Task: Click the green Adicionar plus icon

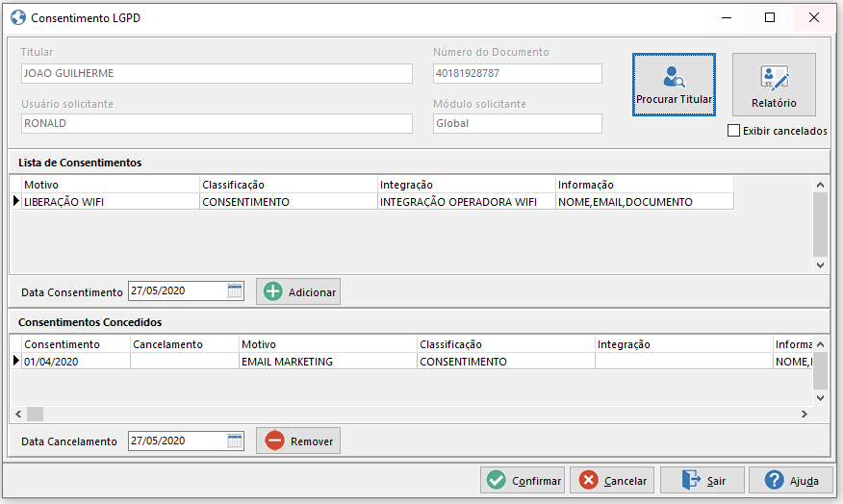Action: (x=273, y=291)
